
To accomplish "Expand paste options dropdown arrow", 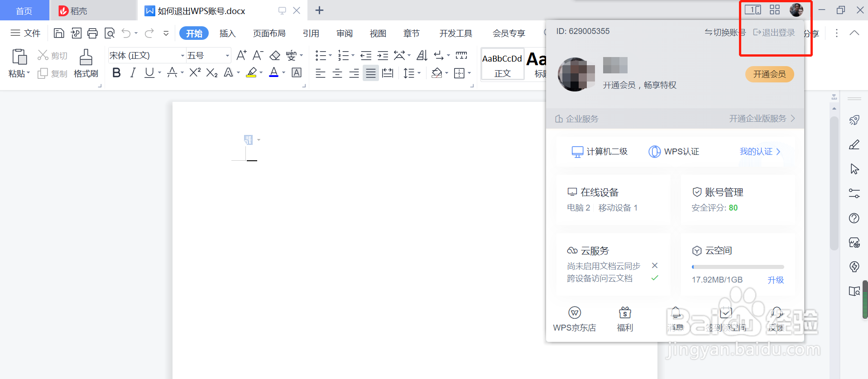I will coord(28,73).
